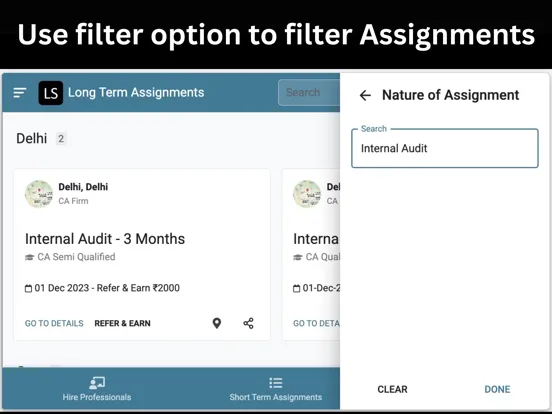
Task: Click the top bar Search box
Action: point(309,93)
